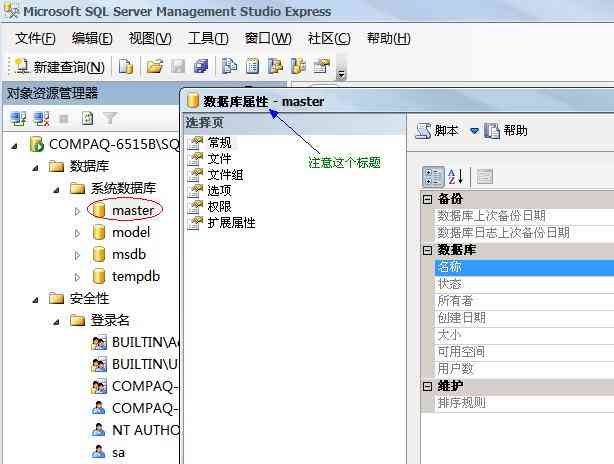Click the 脚本 script button
This screenshot has width=614, height=464.
point(437,131)
